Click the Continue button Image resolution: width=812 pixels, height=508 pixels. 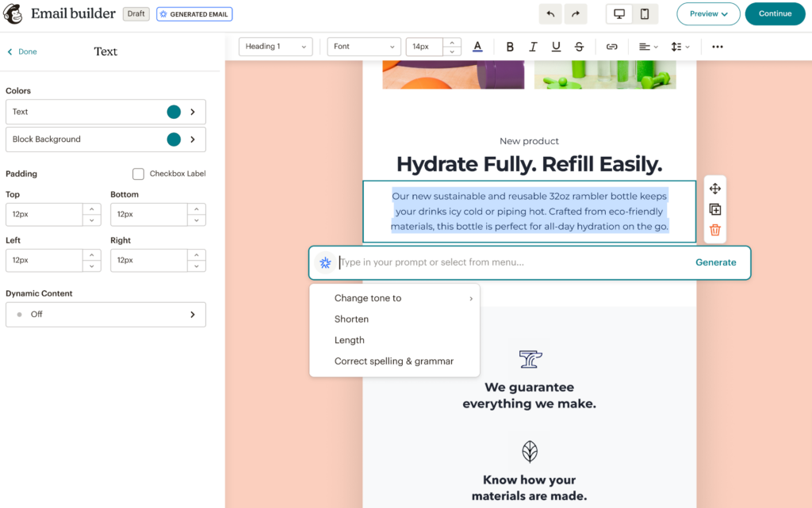(776, 14)
